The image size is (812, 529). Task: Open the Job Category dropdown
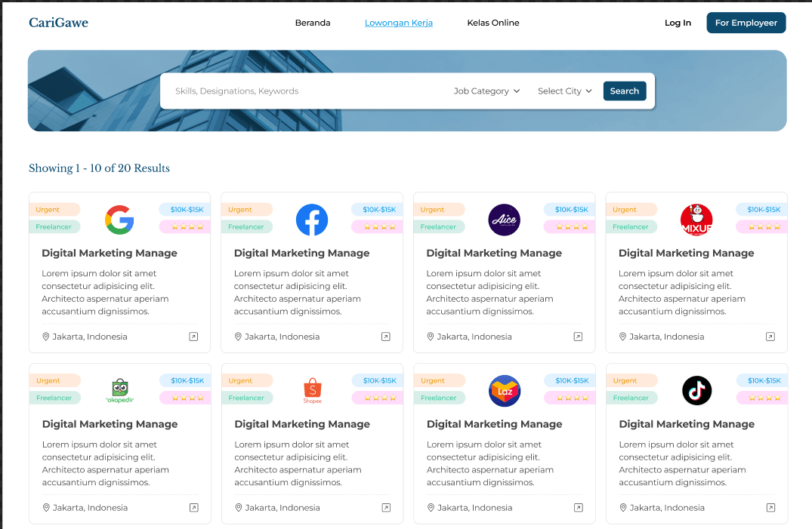(x=486, y=91)
